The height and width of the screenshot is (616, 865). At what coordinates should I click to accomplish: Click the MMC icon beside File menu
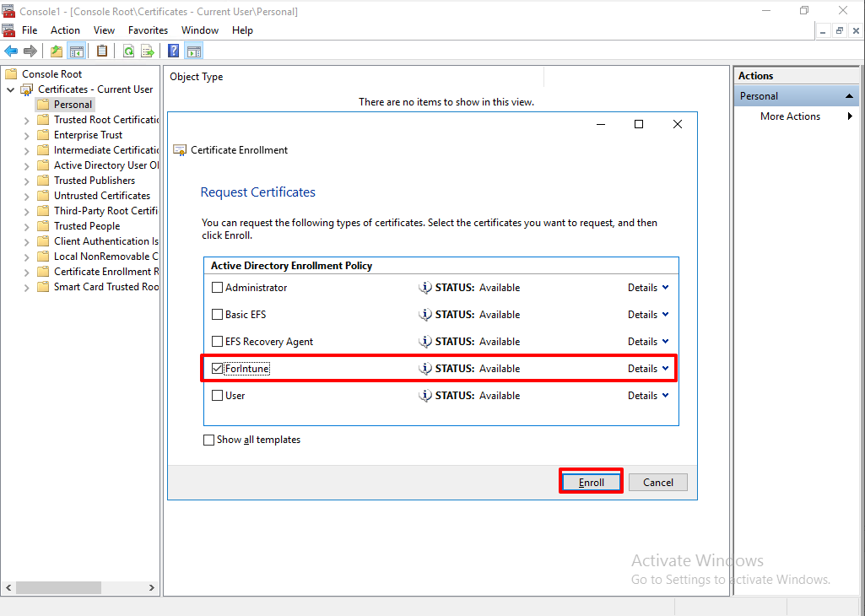pyautogui.click(x=8, y=30)
